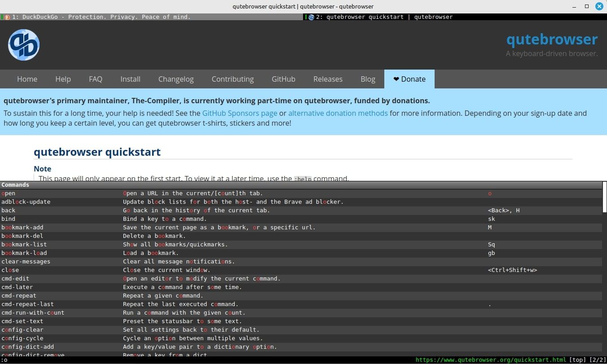The height and width of the screenshot is (364, 607).
Task: Select the qutebrowser quickstart tab
Action: click(455, 17)
